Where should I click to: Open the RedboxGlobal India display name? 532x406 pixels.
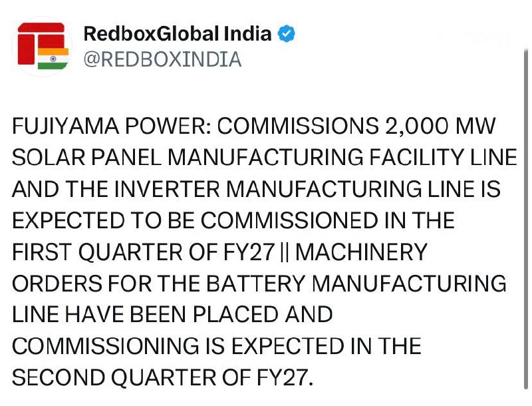click(x=178, y=33)
